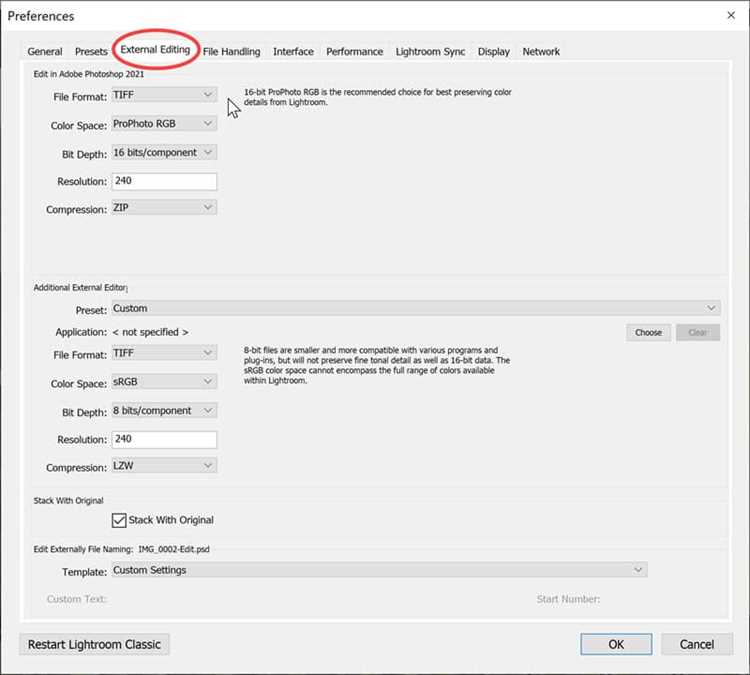The image size is (750, 675).
Task: Open the LZW Compression dropdown
Action: point(164,465)
